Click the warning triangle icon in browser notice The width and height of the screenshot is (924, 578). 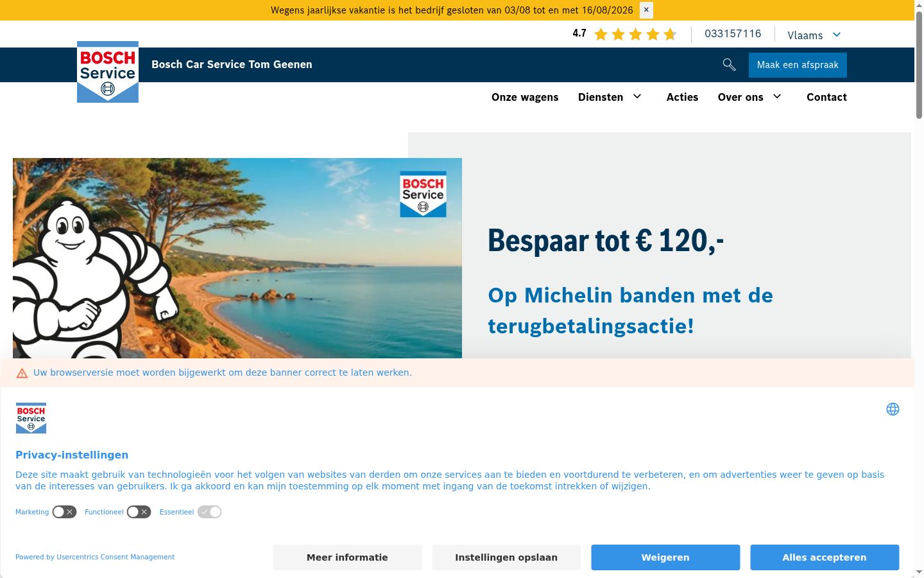[x=22, y=373]
